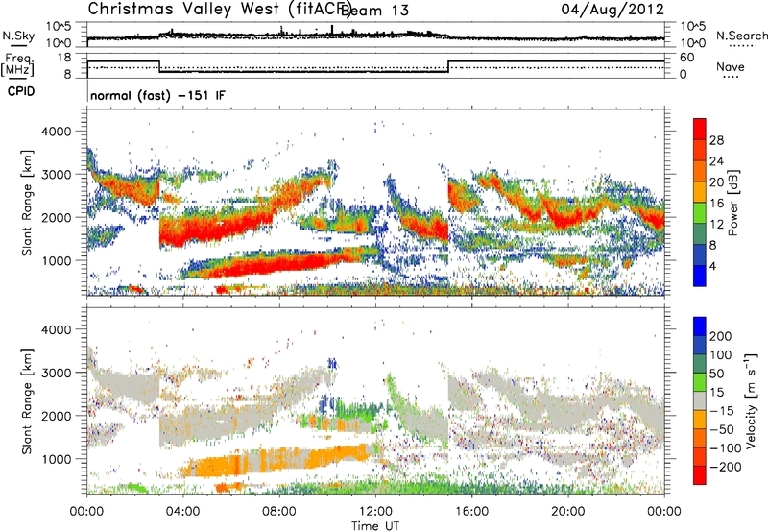This screenshot has height=532, width=768.
Task: Click the "12:00" time tick label
Action: coord(375,512)
